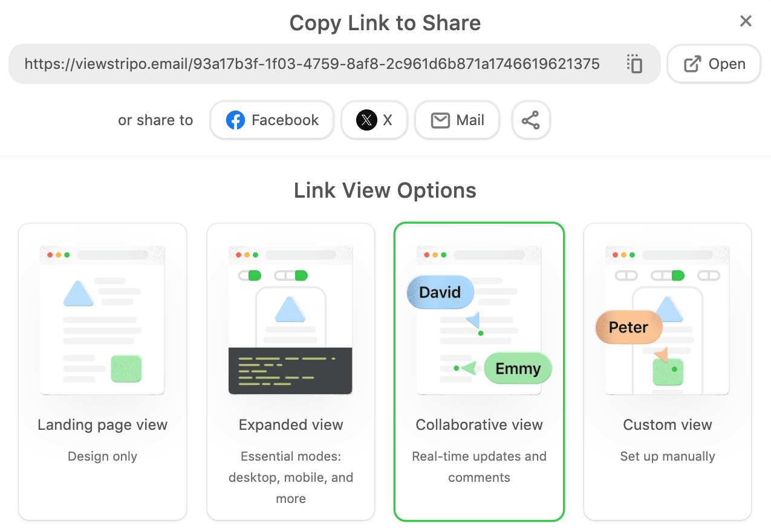Click the copy link icon
771x532 pixels.
[634, 64]
